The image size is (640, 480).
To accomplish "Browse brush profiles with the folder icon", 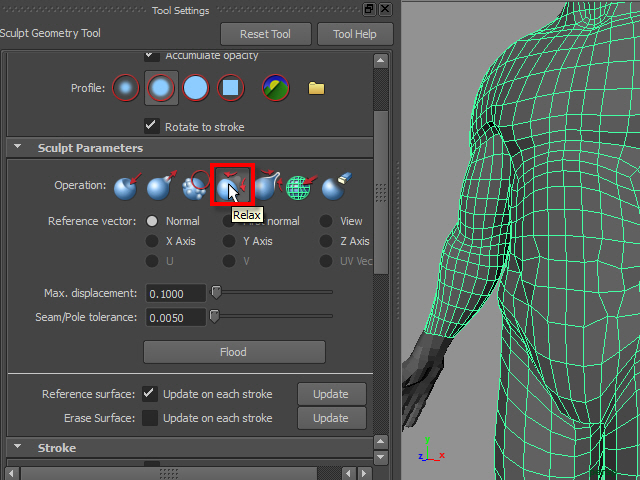I will coord(317,88).
